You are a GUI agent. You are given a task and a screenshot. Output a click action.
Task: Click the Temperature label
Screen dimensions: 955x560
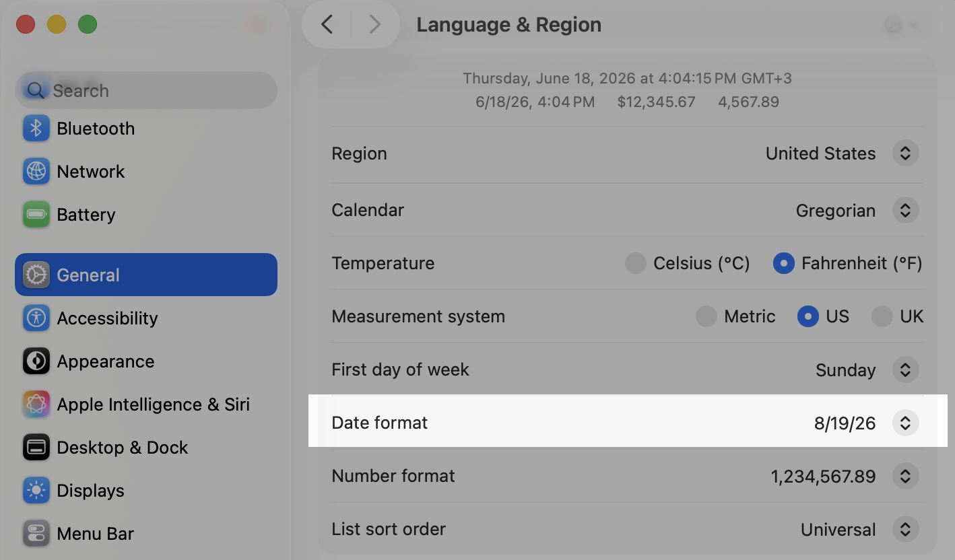[x=383, y=263]
